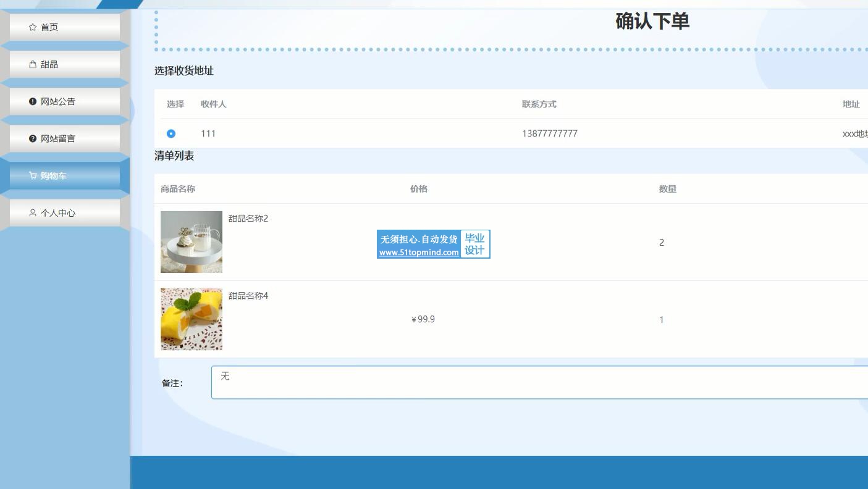Select the 购物车 sidebar item
The height and width of the screenshot is (489, 868).
pyautogui.click(x=65, y=175)
